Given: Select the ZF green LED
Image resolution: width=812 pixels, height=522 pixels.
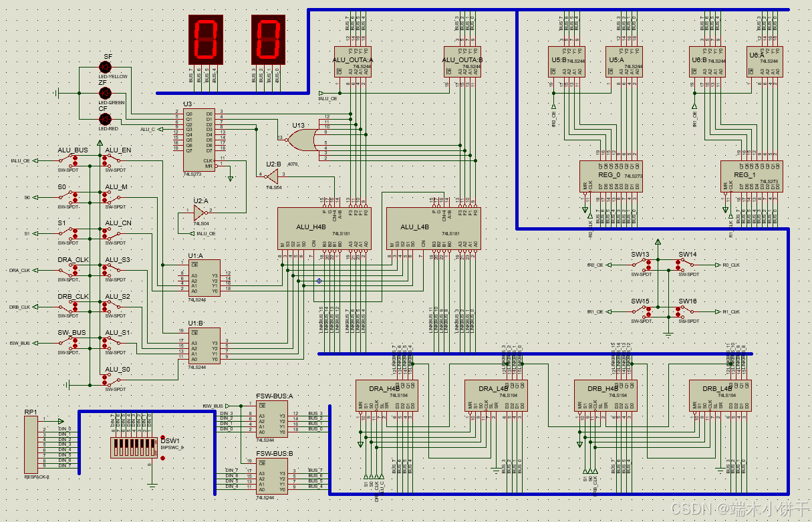Looking at the screenshot, I should point(105,93).
